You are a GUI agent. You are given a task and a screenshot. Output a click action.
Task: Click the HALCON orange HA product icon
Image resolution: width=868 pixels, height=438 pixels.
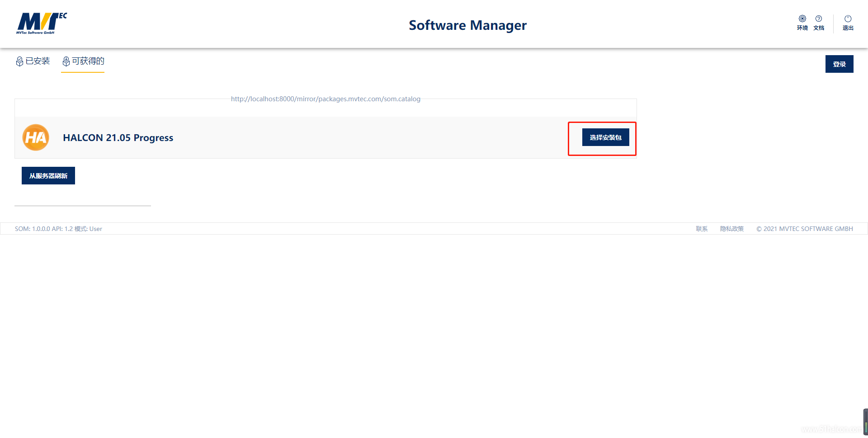coord(36,137)
